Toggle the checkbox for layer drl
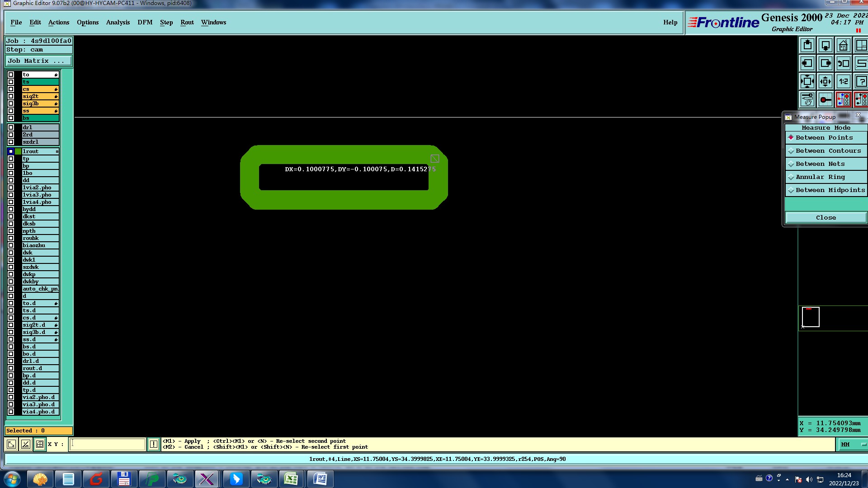Image resolution: width=868 pixels, height=488 pixels. (x=11, y=127)
